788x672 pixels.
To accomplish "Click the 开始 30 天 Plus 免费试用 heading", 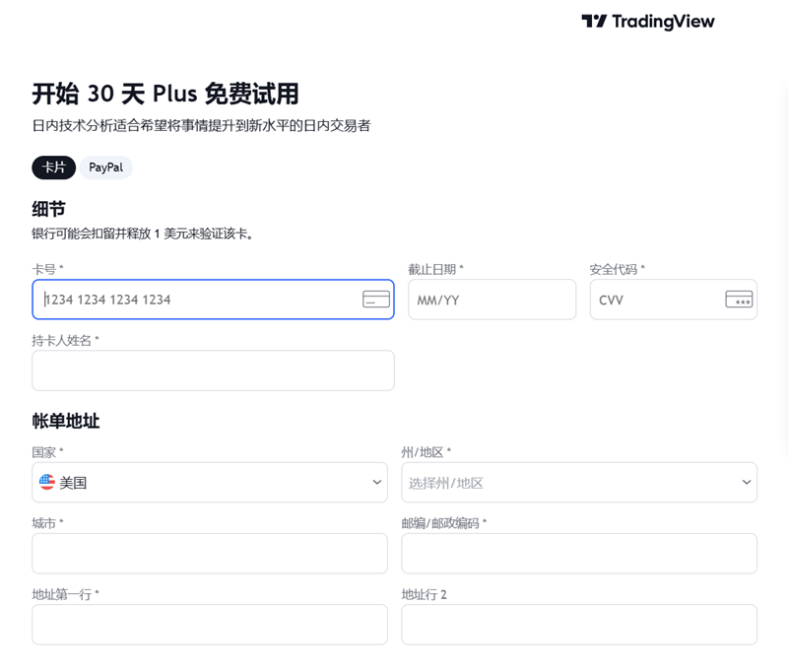I will point(165,95).
